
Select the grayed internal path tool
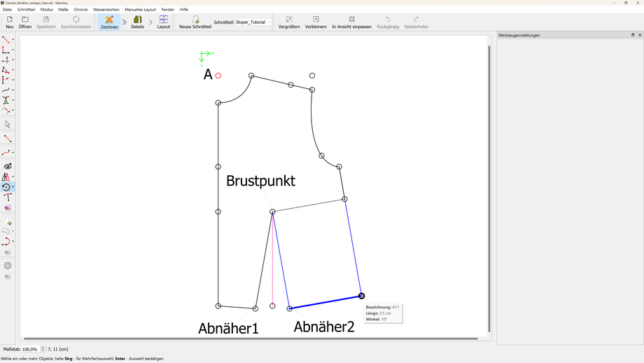click(x=6, y=231)
